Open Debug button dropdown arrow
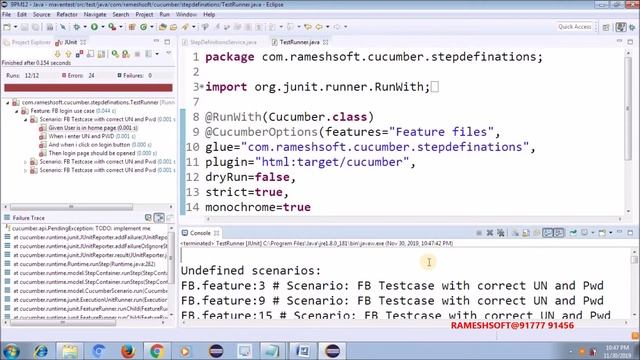640x360 pixels. [x=85, y=27]
